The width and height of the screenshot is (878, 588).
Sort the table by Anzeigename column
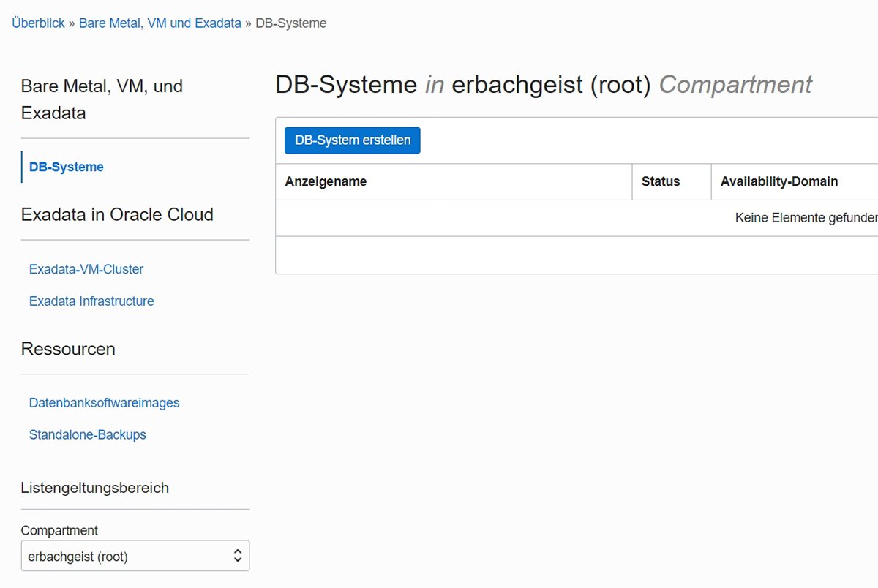(326, 181)
